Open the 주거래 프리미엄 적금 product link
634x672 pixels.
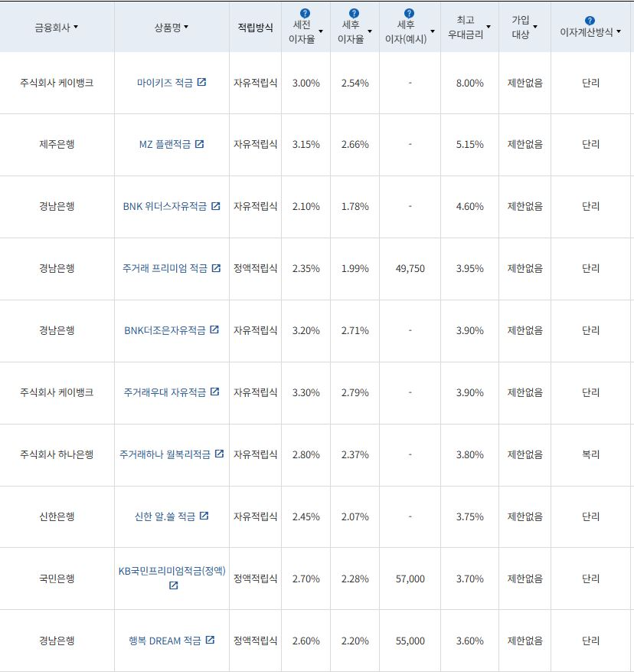[165, 268]
